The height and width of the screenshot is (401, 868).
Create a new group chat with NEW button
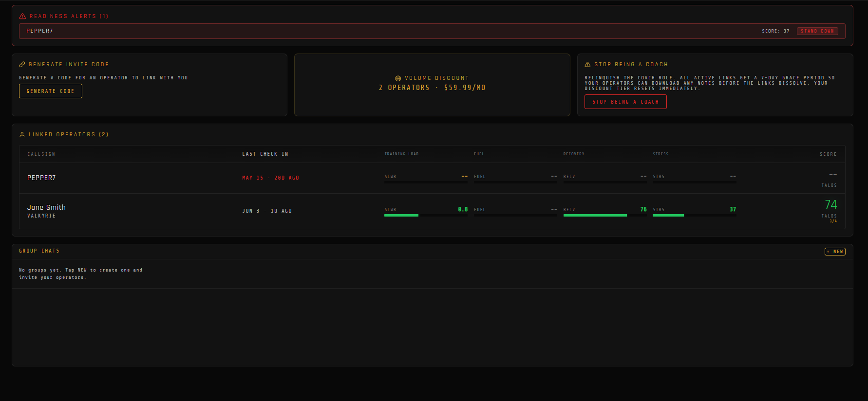835,252
